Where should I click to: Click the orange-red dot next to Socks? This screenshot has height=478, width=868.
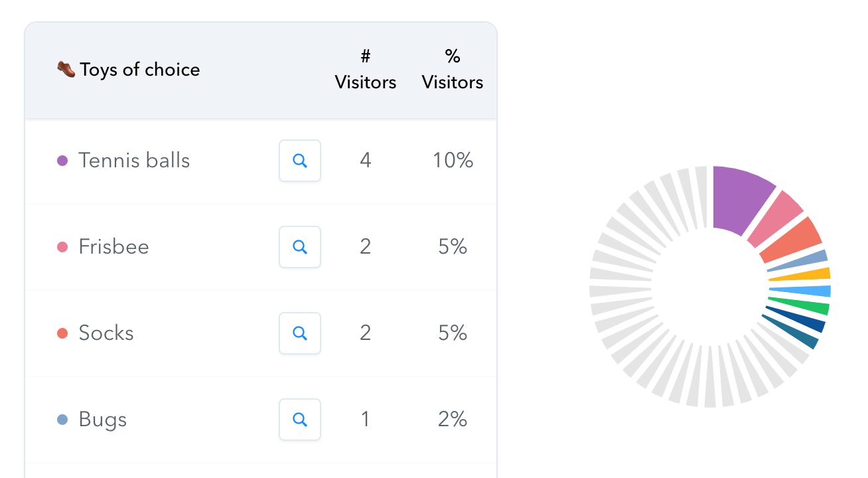pyautogui.click(x=62, y=333)
